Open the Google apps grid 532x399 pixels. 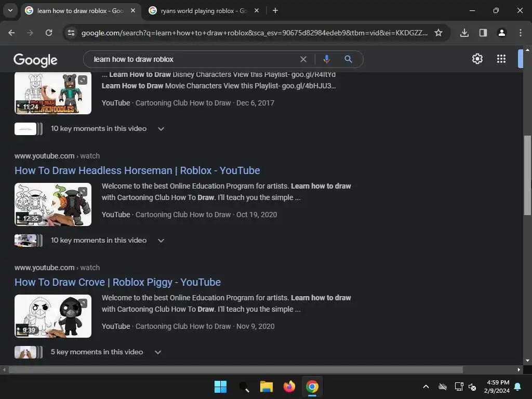click(x=501, y=59)
